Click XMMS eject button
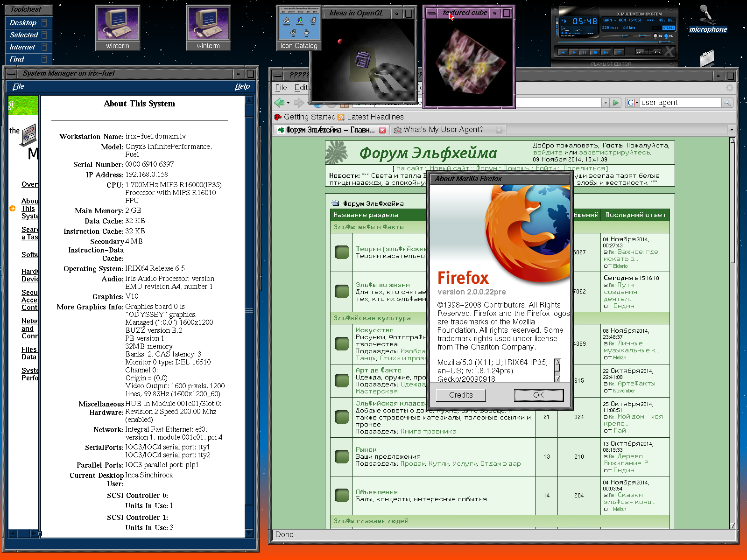Viewport: 747px width, 560px height. click(619, 52)
